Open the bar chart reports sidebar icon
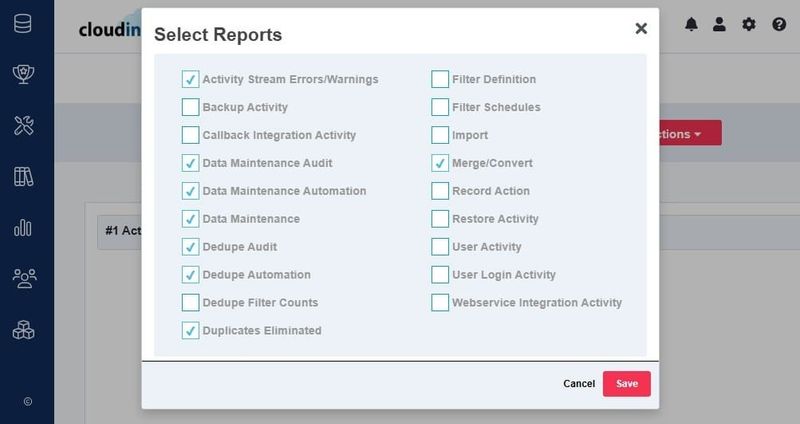The width and height of the screenshot is (800, 424). pyautogui.click(x=22, y=228)
